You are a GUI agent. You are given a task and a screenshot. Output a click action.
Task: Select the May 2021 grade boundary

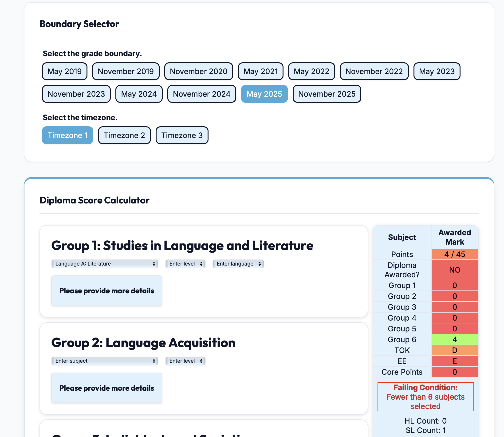point(260,71)
